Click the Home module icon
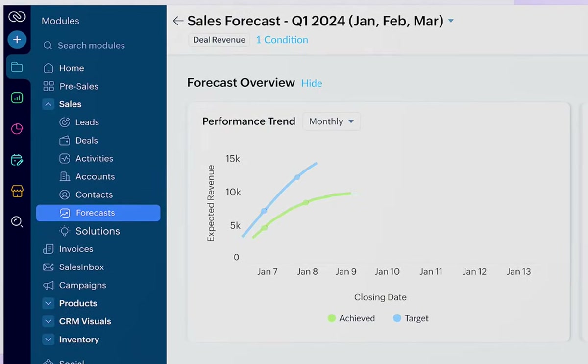The width and height of the screenshot is (588, 364). point(48,68)
